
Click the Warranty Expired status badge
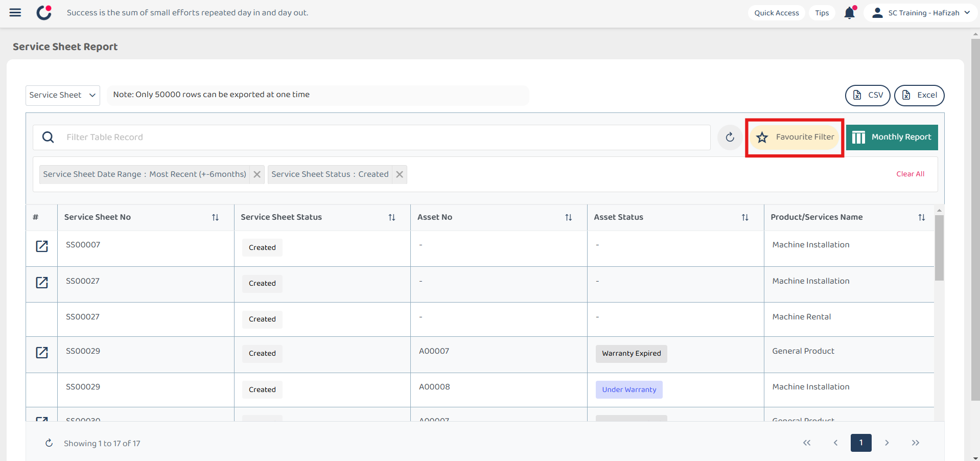632,354
